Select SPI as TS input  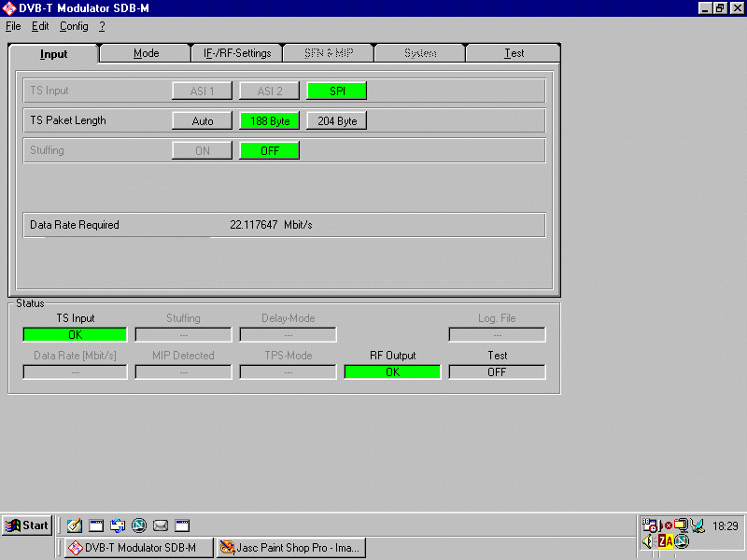tap(336, 91)
